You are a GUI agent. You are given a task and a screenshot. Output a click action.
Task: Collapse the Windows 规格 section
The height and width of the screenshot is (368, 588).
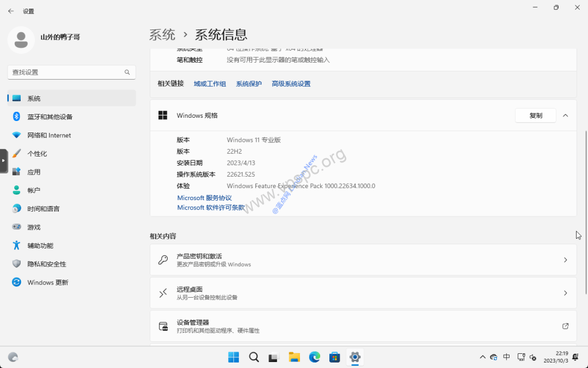point(566,115)
